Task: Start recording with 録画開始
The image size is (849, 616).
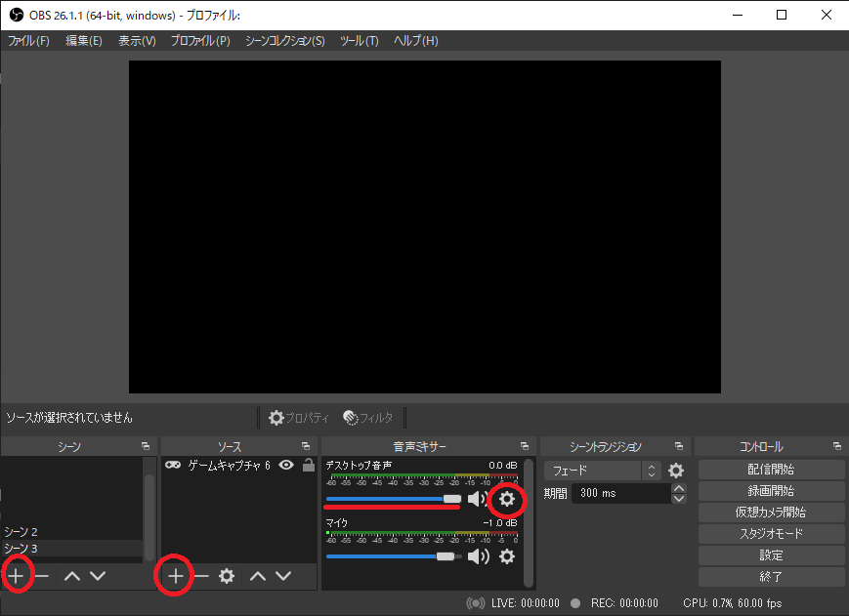Action: tap(771, 491)
